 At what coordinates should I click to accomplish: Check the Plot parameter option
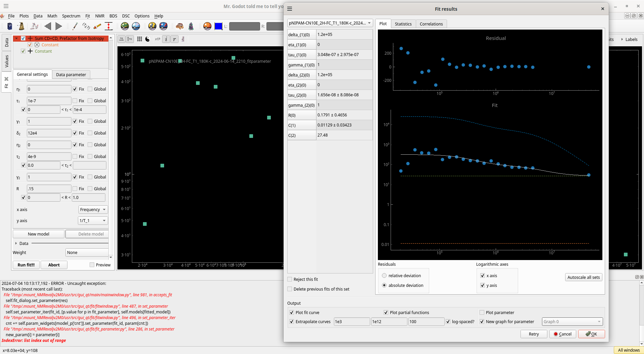pos(482,312)
